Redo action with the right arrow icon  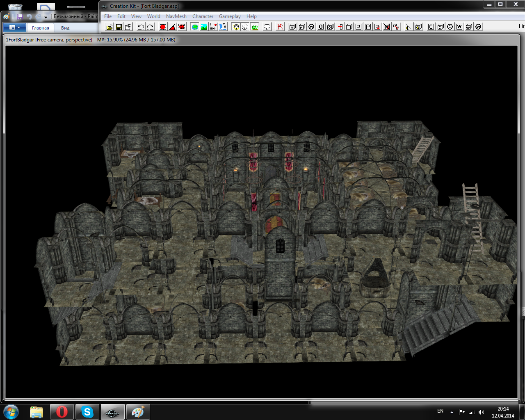[x=151, y=27]
